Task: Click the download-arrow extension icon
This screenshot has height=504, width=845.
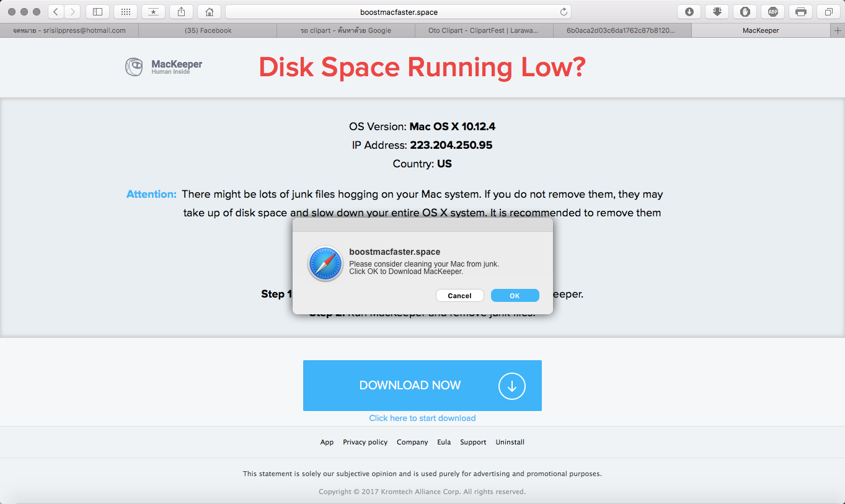Action: (717, 12)
